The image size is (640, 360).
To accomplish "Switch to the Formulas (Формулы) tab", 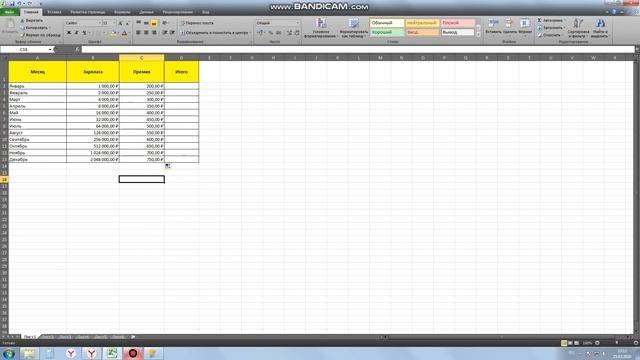I will (122, 12).
